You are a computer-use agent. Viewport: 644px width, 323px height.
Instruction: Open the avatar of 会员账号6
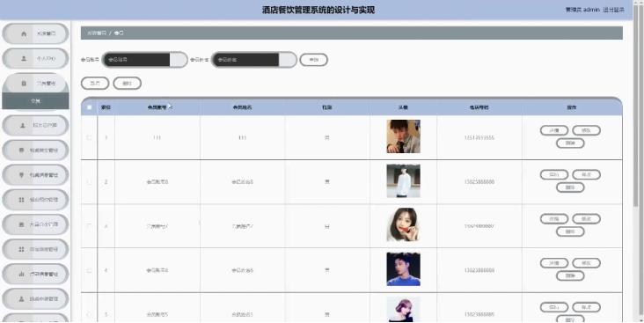tap(403, 269)
